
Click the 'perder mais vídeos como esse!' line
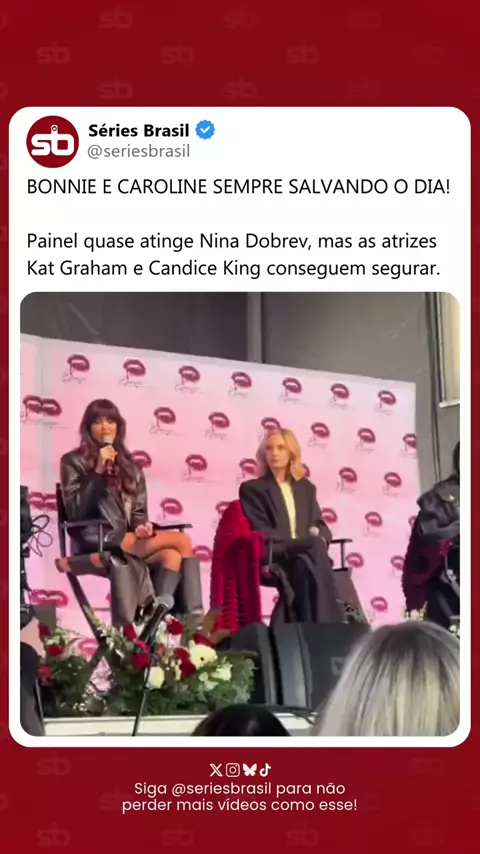pos(240,806)
